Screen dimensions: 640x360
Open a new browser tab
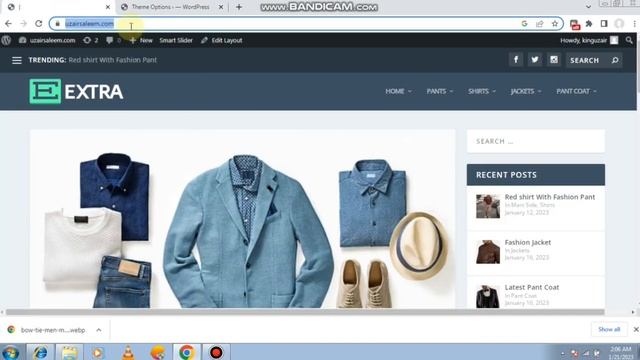[239, 7]
